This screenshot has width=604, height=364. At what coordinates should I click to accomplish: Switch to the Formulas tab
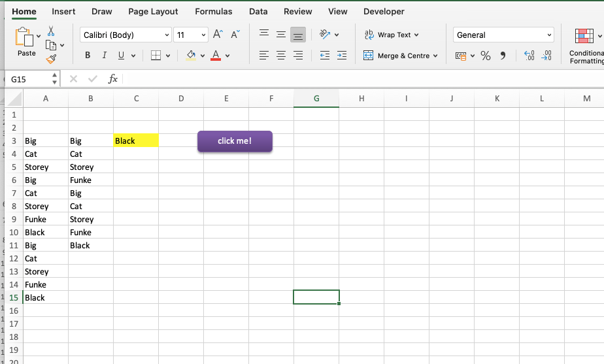click(213, 12)
